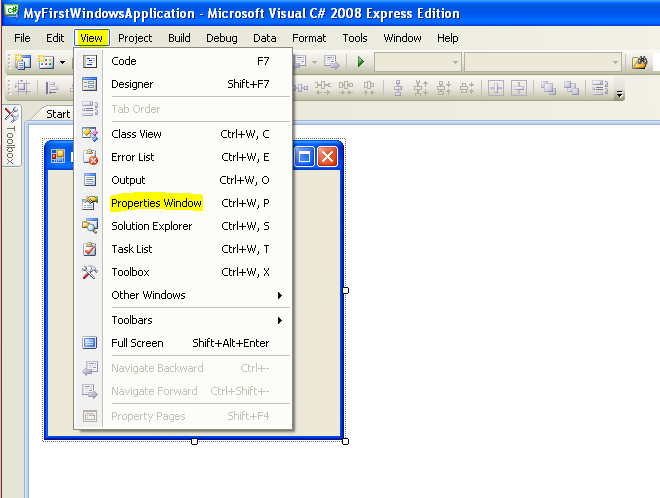Click the form's bottom-center resize handle
The image size is (660, 498).
[x=194, y=441]
